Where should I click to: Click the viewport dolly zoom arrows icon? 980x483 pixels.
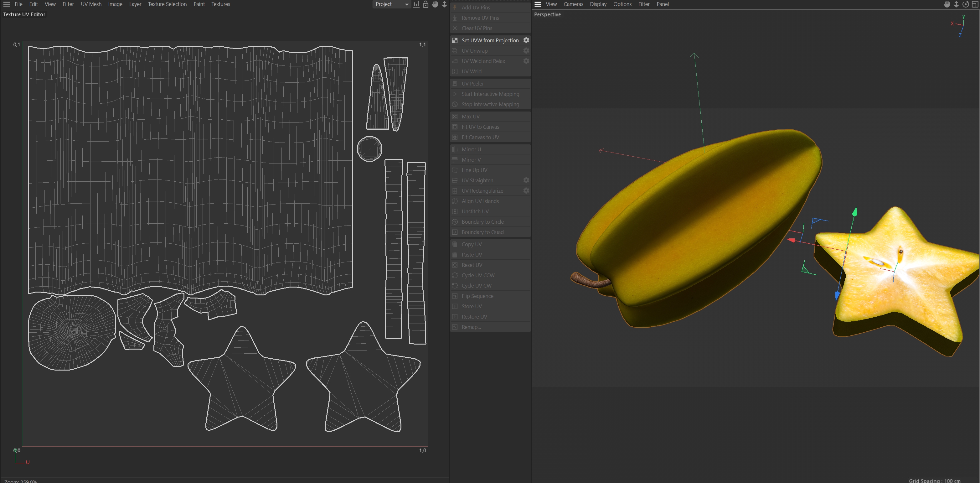[x=956, y=4]
